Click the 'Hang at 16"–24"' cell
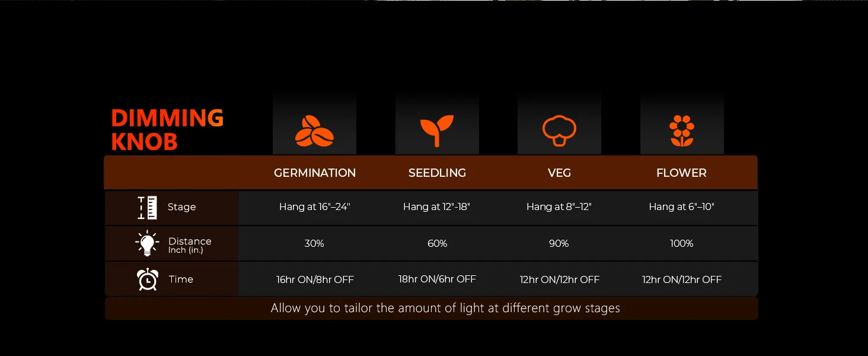The height and width of the screenshot is (356, 868). click(315, 207)
